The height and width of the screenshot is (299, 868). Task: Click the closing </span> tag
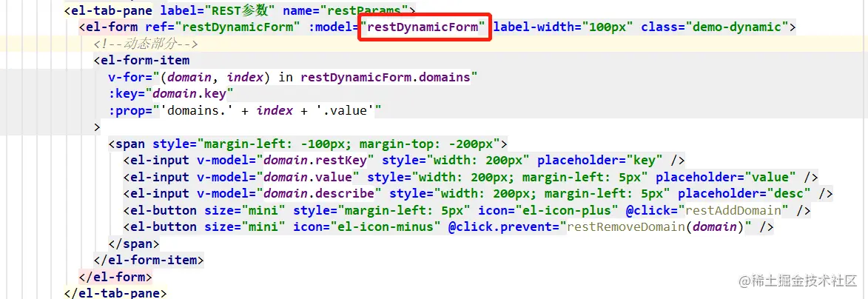(x=134, y=243)
